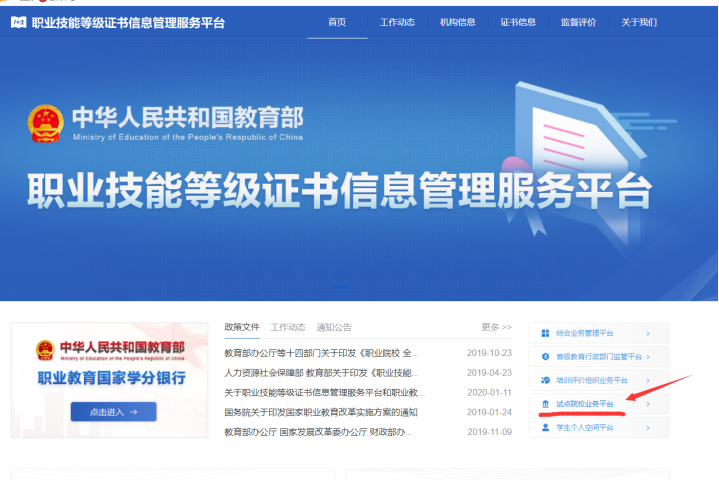Click the 培训评价组织业务平台 icon
This screenshot has height=481, width=719.
click(x=545, y=381)
